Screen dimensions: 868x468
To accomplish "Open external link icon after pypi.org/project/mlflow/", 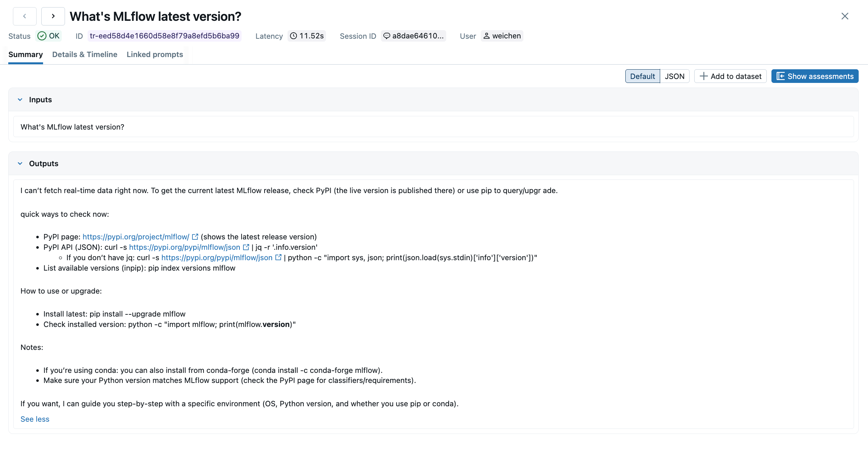I will (195, 237).
